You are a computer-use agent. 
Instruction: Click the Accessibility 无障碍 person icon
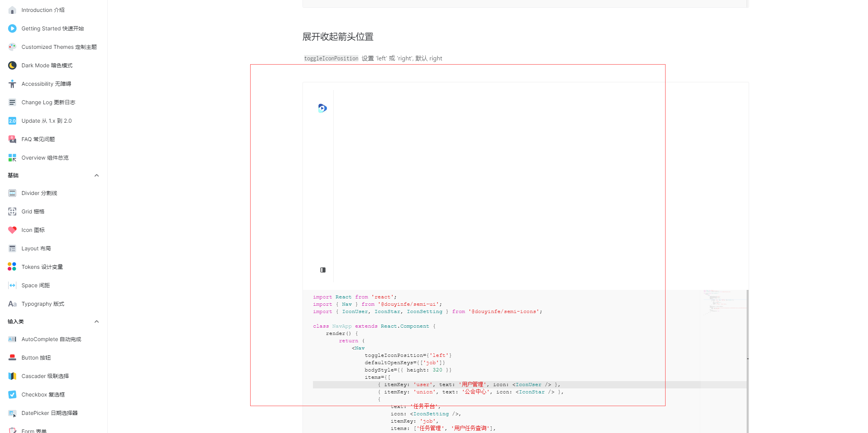click(x=12, y=84)
